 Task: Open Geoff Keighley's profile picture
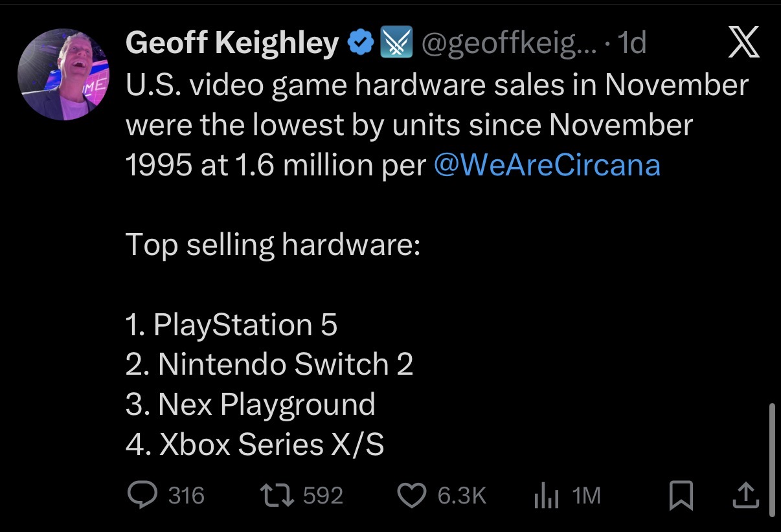[x=63, y=74]
